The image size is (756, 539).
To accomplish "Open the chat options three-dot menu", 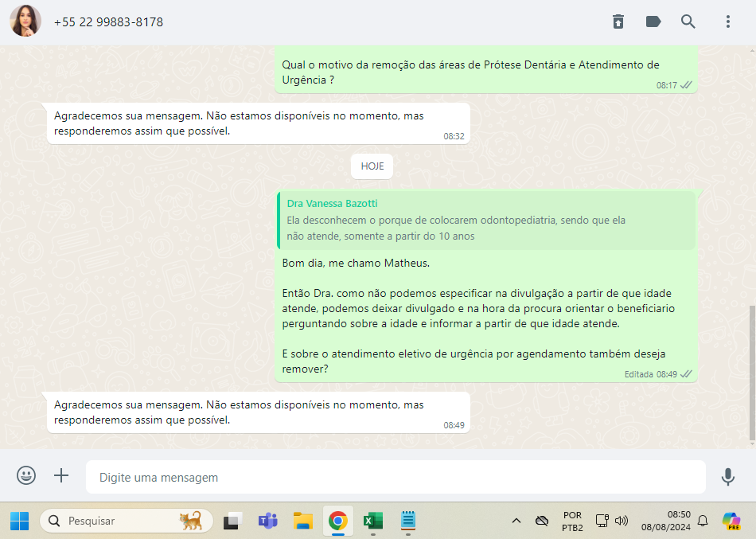I will (728, 21).
